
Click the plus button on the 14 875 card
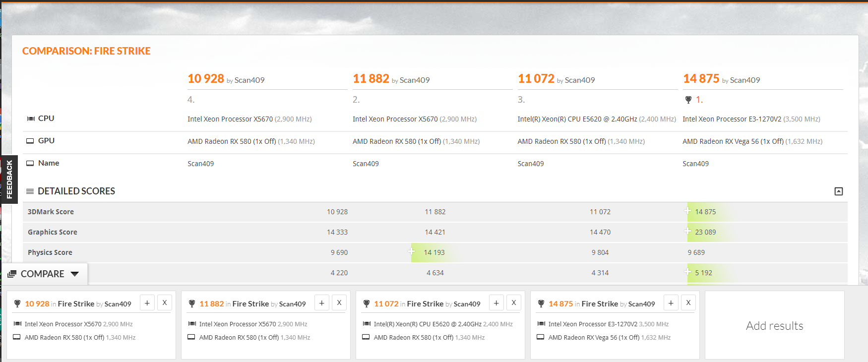coord(671,303)
